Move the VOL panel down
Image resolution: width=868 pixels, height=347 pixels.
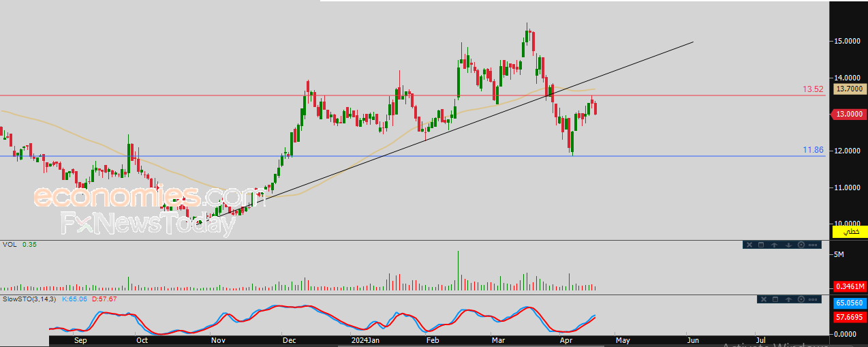[788, 245]
